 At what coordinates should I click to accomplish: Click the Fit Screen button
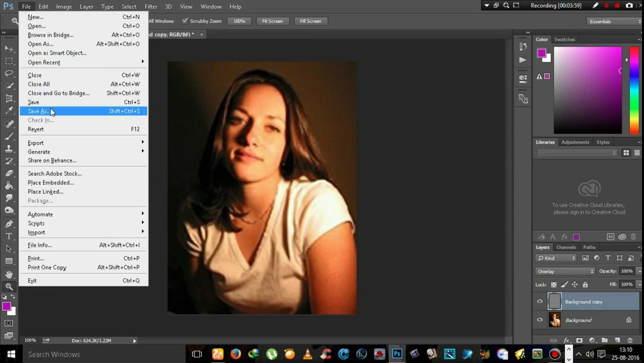pyautogui.click(x=273, y=21)
